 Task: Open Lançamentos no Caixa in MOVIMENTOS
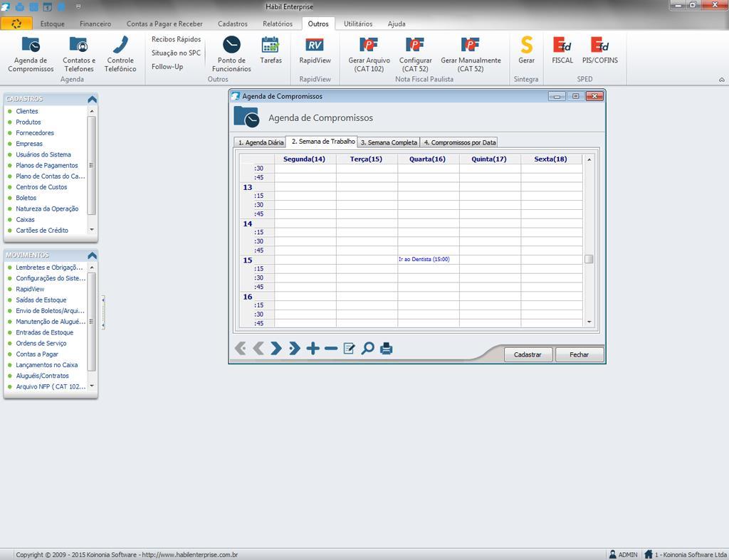(x=46, y=365)
